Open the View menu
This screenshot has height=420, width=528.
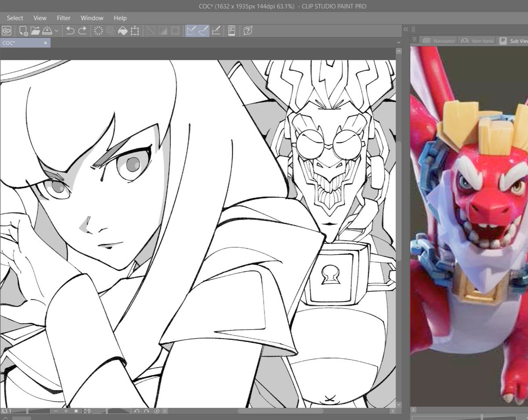pyautogui.click(x=40, y=18)
